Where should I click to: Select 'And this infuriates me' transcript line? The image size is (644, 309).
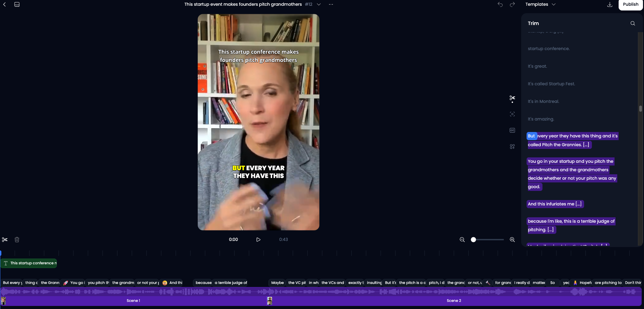pos(555,204)
